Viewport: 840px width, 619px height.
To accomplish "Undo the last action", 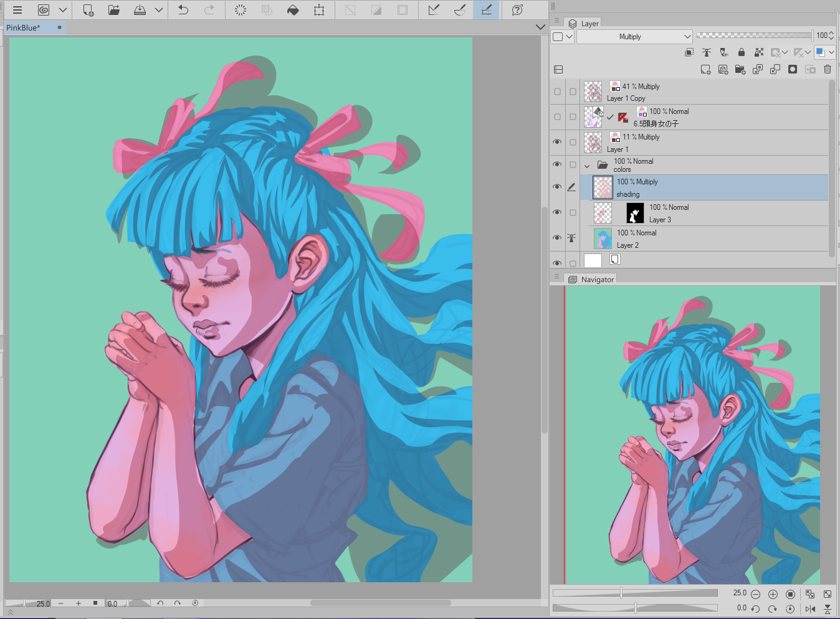I will tap(183, 10).
